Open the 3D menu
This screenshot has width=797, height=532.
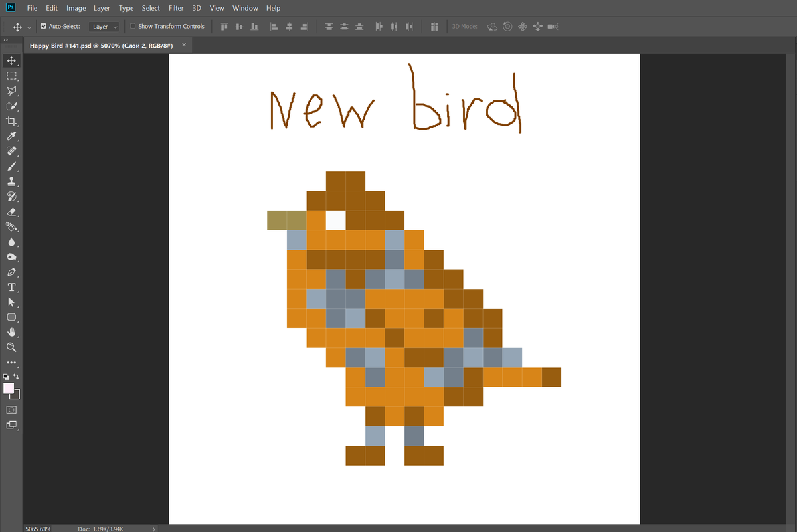(197, 8)
